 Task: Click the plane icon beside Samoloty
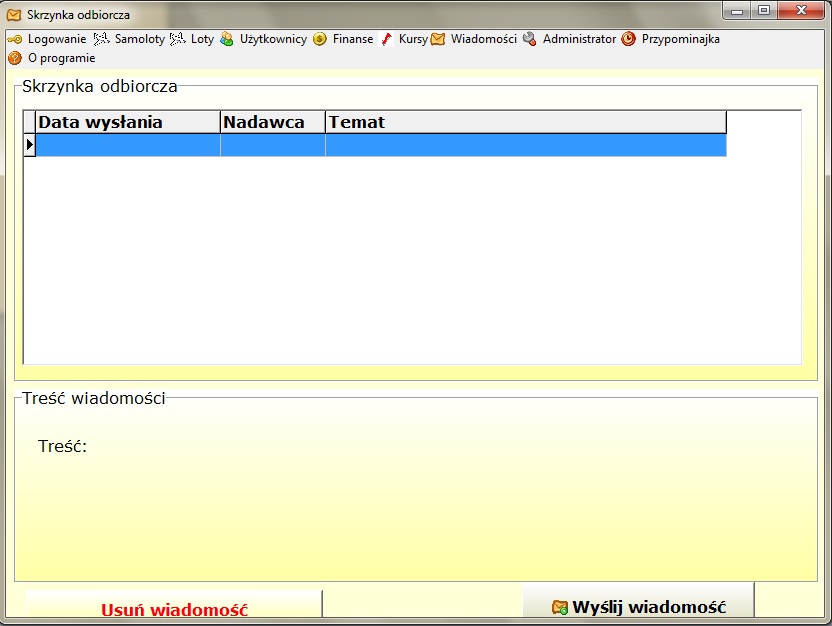(101, 39)
